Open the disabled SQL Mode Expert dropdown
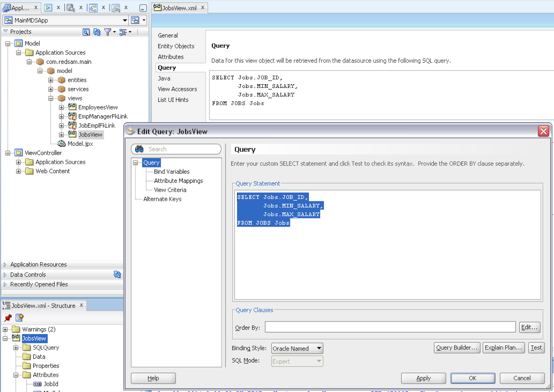Image resolution: width=554 pixels, height=392 pixels. [x=319, y=361]
